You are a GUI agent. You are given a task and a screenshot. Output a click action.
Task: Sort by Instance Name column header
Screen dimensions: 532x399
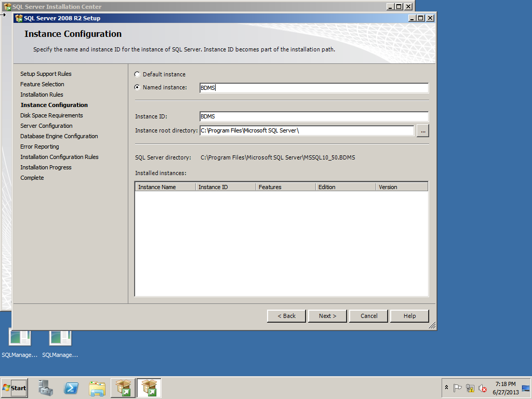tap(166, 187)
